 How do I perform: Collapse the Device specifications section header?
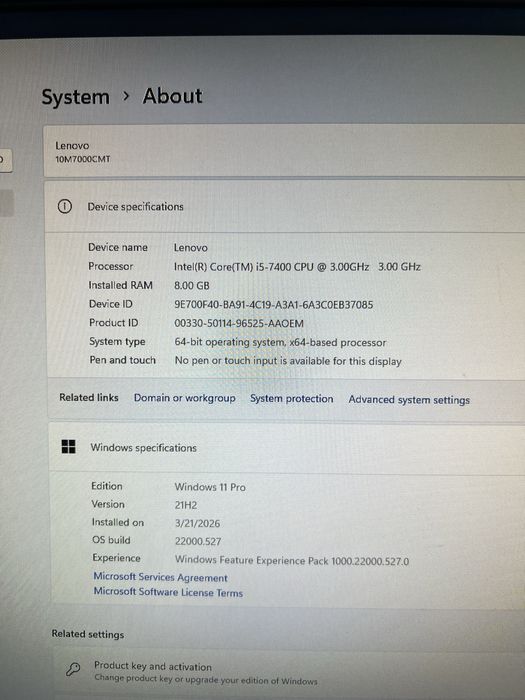(x=285, y=207)
